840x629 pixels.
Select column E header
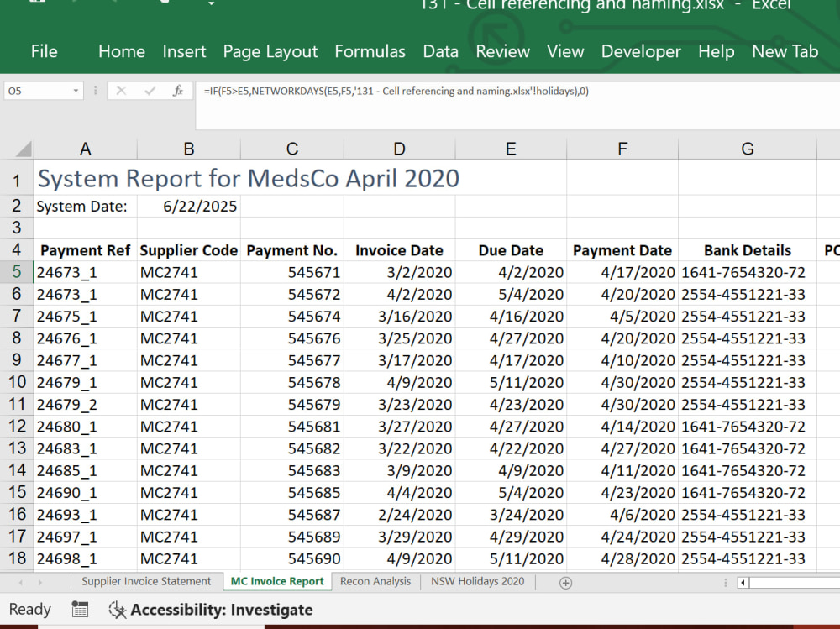coord(511,149)
